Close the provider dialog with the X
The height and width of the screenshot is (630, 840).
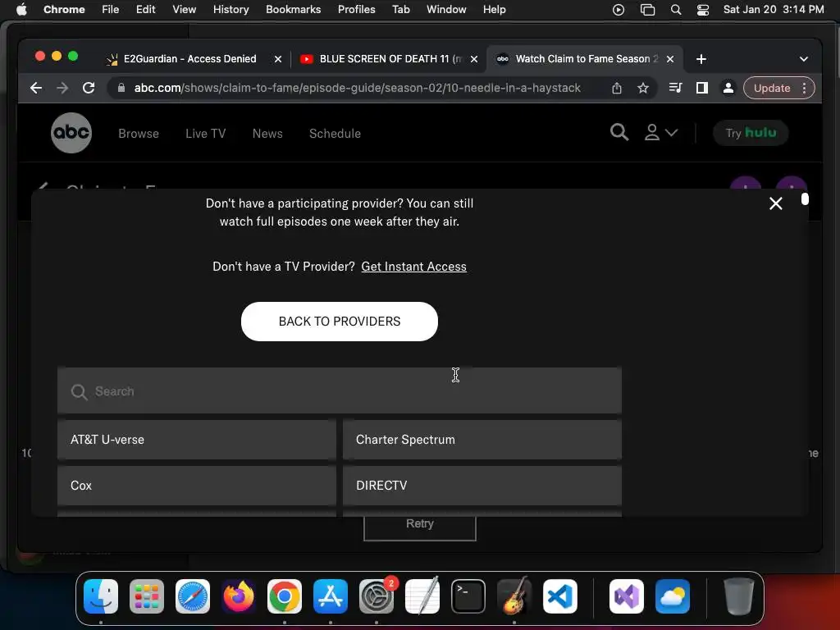[775, 203]
